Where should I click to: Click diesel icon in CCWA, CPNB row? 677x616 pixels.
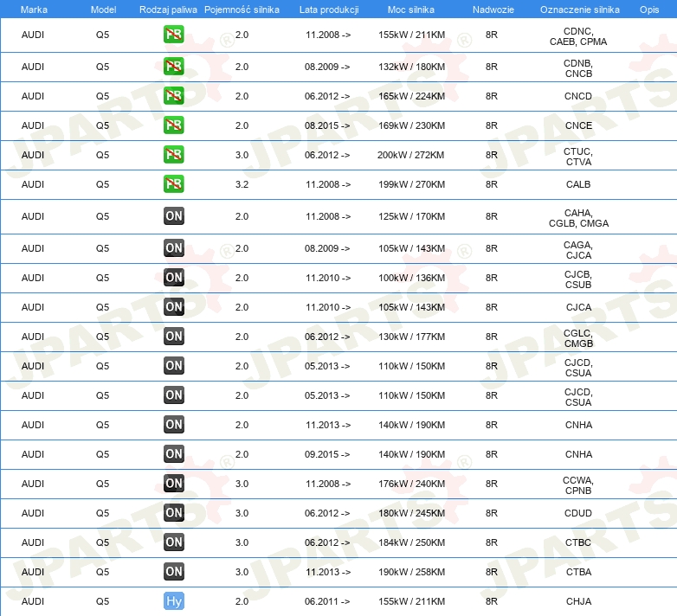click(x=174, y=484)
